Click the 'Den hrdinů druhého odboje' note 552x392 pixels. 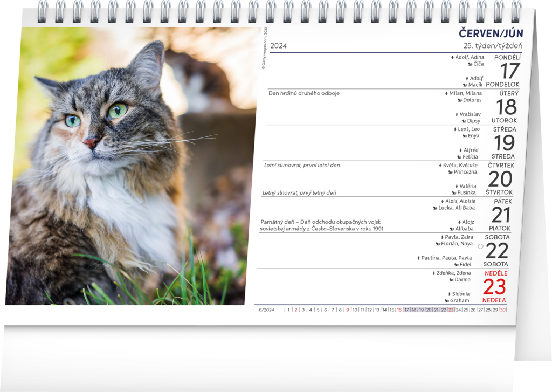(304, 93)
